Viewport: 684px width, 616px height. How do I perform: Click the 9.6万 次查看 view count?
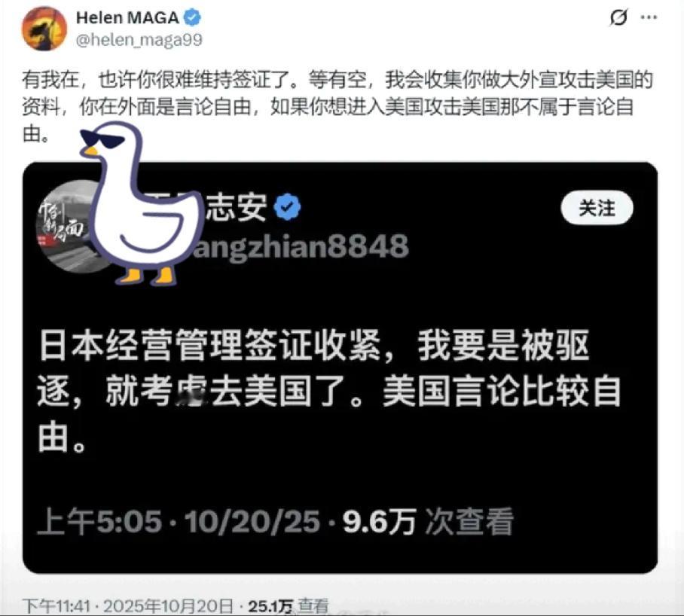point(428,521)
